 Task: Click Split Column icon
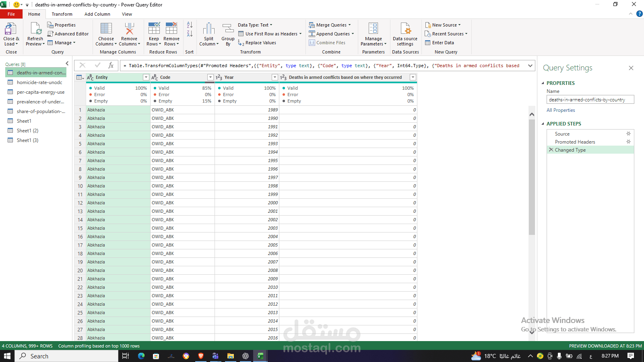(x=208, y=29)
